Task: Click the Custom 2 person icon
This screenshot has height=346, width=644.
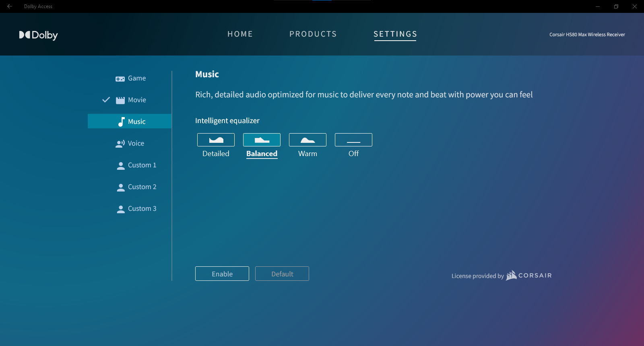Action: pyautogui.click(x=121, y=187)
